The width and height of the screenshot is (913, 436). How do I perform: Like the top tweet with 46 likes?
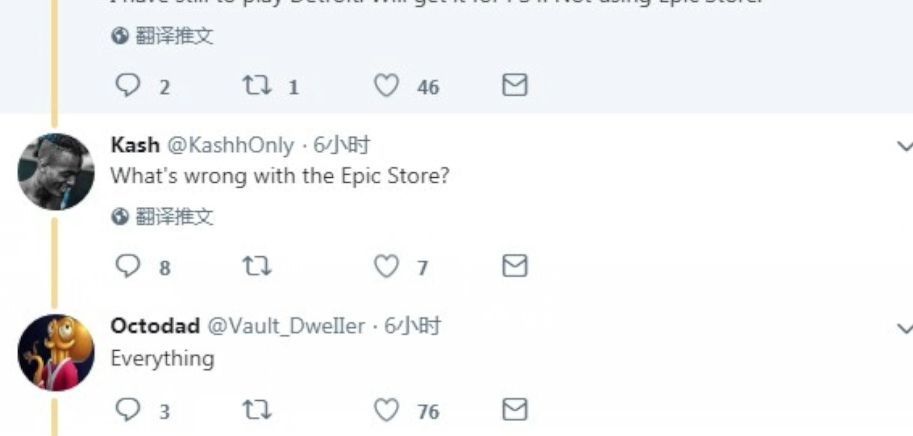(x=387, y=87)
